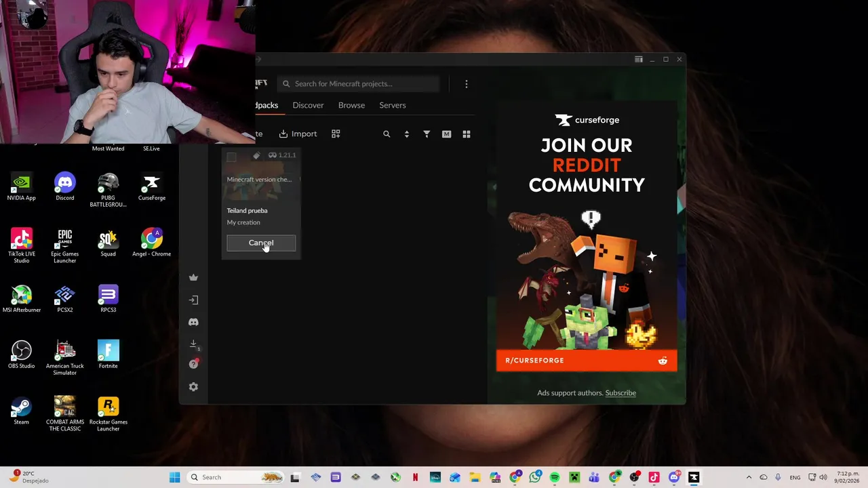Screen dimensions: 868x488
Task: Open the Minecraft creeper icon in taskbar
Action: tap(574, 477)
